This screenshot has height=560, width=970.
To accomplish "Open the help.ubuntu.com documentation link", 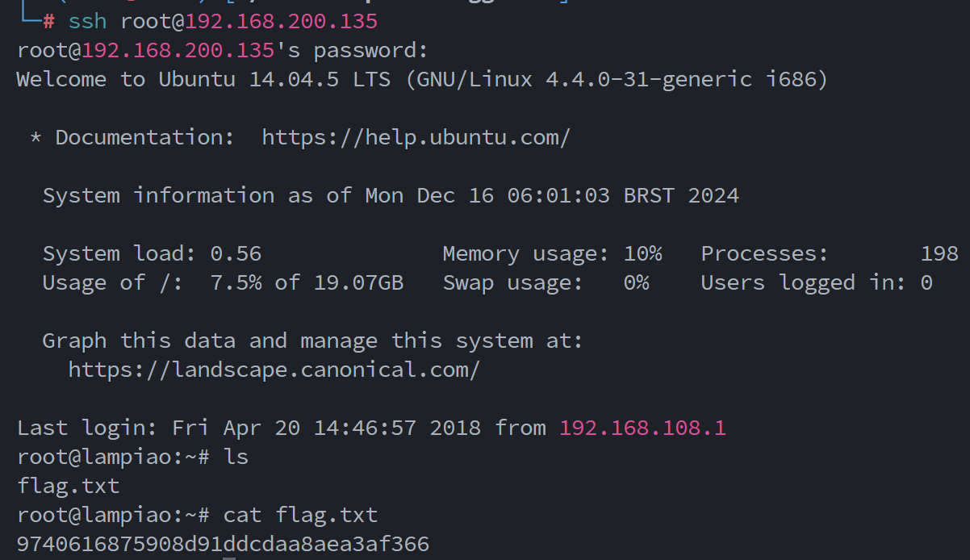I will [416, 137].
